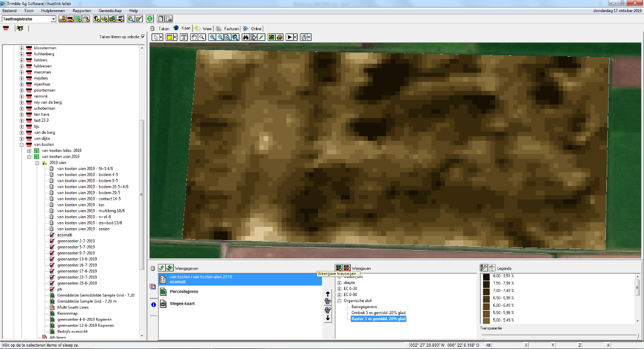This screenshot has height=349, width=644.
Task: Activate the pan hand tool
Action: point(194,37)
